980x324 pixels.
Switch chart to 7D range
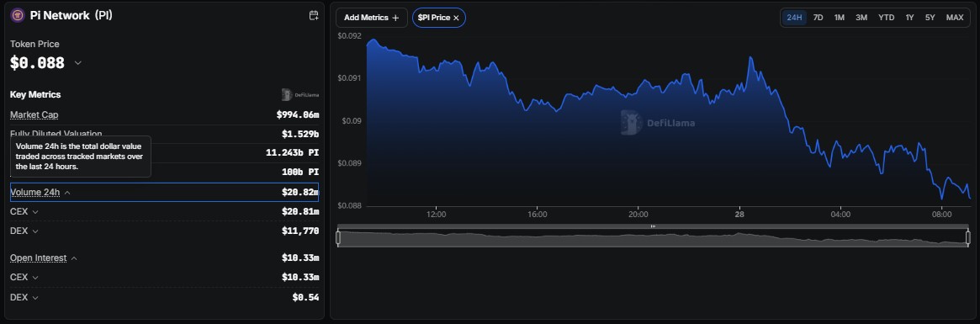pyautogui.click(x=818, y=18)
